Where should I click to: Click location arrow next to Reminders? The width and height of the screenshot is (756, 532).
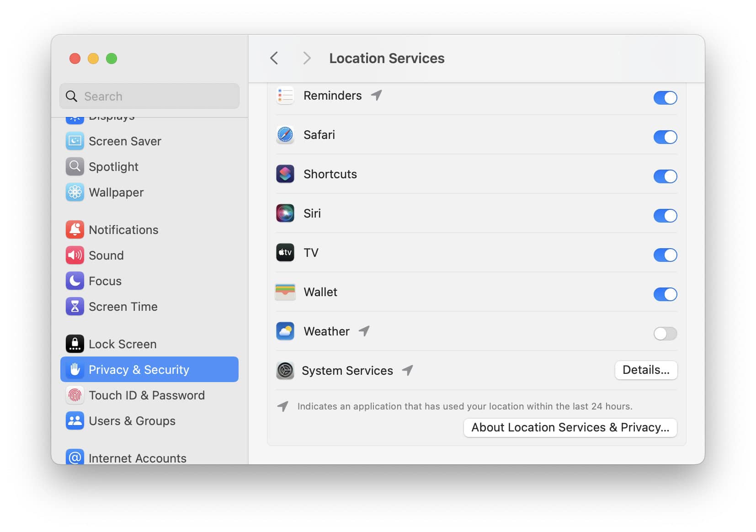pos(376,95)
